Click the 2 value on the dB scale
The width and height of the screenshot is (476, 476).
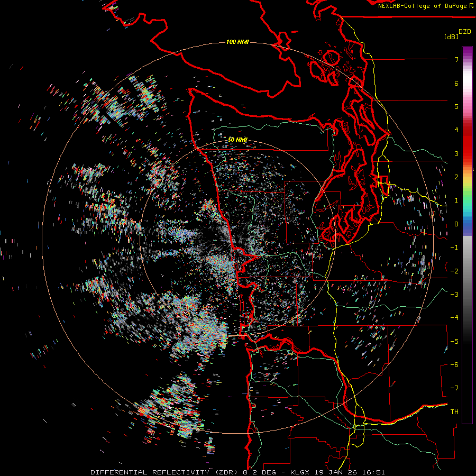456,177
